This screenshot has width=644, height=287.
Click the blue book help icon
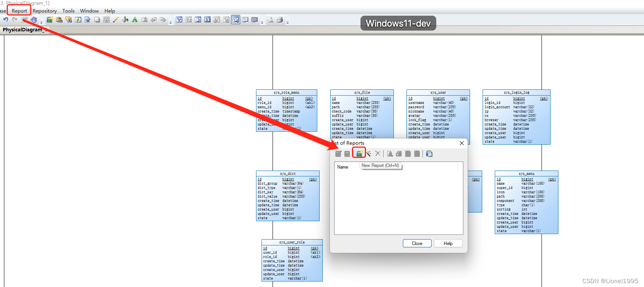click(34, 20)
